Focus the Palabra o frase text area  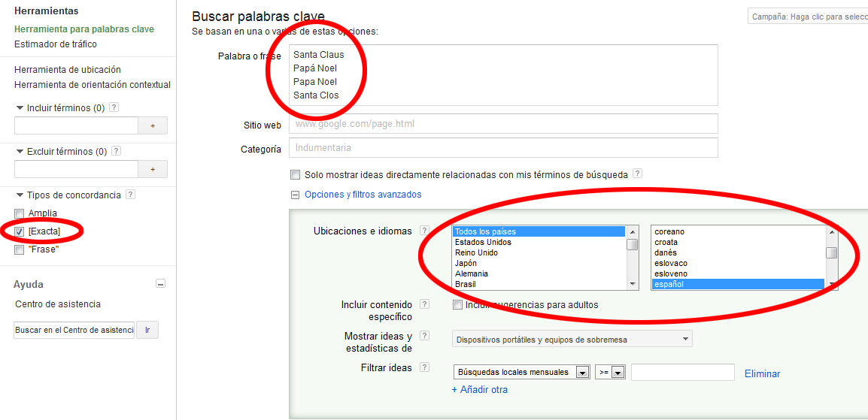tap(503, 75)
